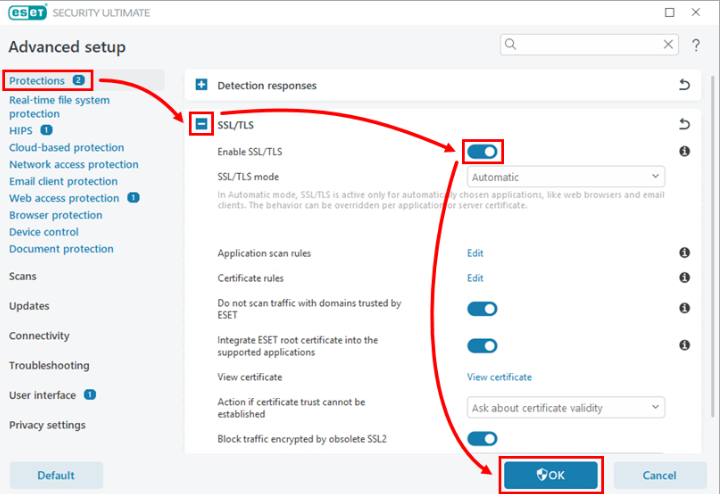Maximize the Advanced setup window
Screen dimensions: 720x494
669,12
